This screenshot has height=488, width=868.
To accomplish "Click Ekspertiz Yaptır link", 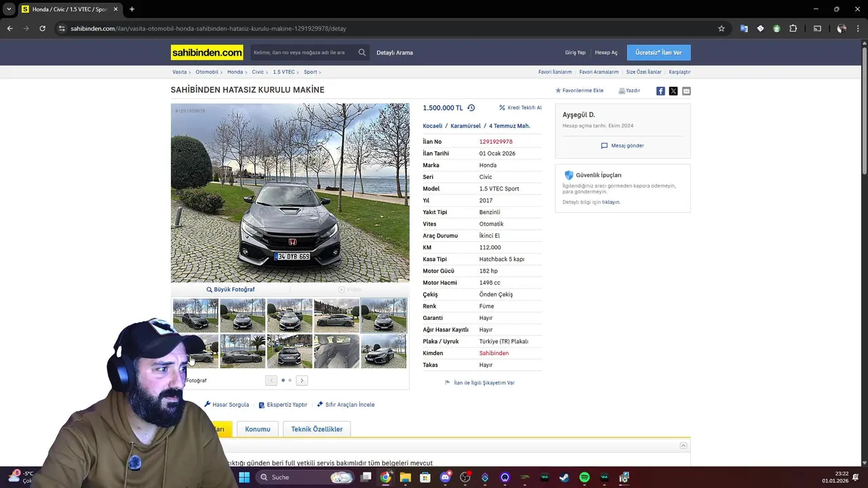I will (283, 405).
